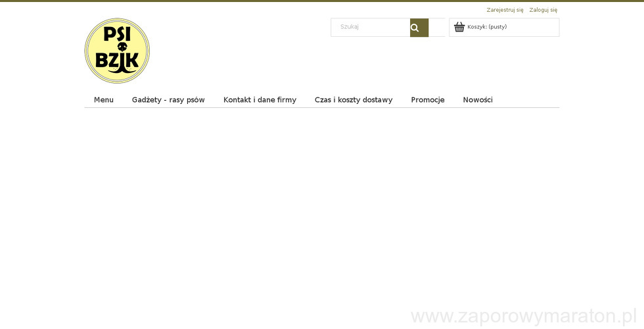This screenshot has width=644, height=329.
Task: Select the Nowości menu item
Action: [x=478, y=100]
